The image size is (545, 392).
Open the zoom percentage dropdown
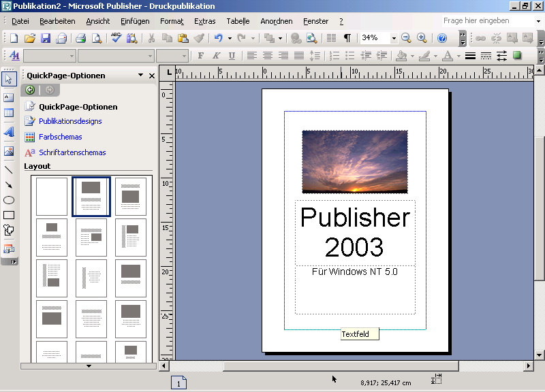coord(393,38)
